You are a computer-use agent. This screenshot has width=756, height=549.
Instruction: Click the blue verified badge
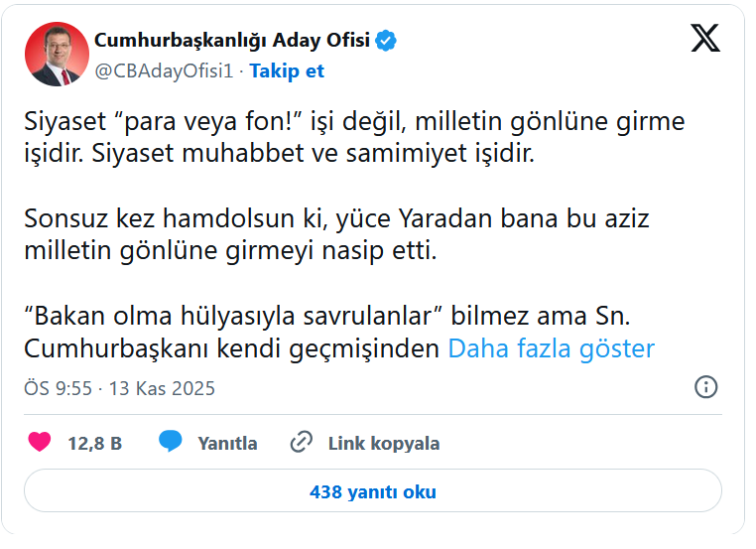387,41
